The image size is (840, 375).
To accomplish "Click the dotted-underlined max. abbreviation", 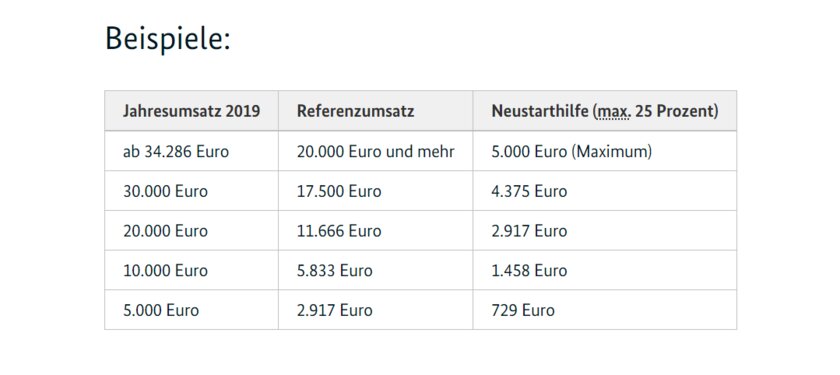I will 612,111.
